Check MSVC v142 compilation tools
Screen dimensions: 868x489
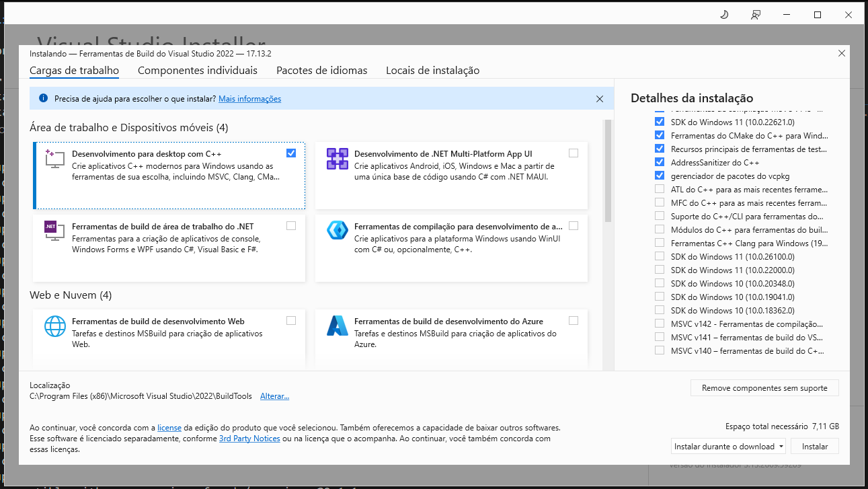pyautogui.click(x=659, y=324)
